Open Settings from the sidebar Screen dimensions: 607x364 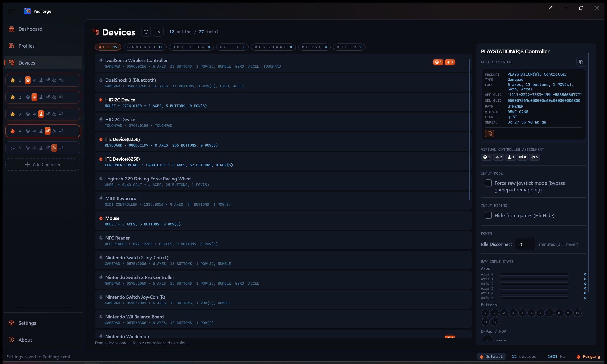pyautogui.click(x=43, y=323)
